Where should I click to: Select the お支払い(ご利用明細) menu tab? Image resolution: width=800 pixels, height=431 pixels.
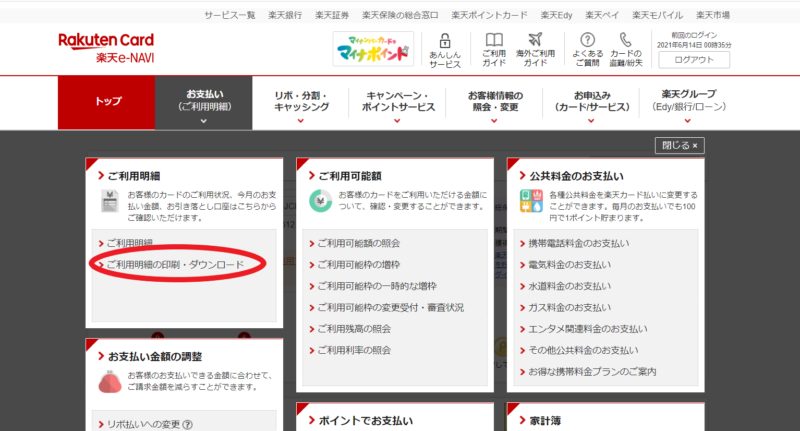204,103
